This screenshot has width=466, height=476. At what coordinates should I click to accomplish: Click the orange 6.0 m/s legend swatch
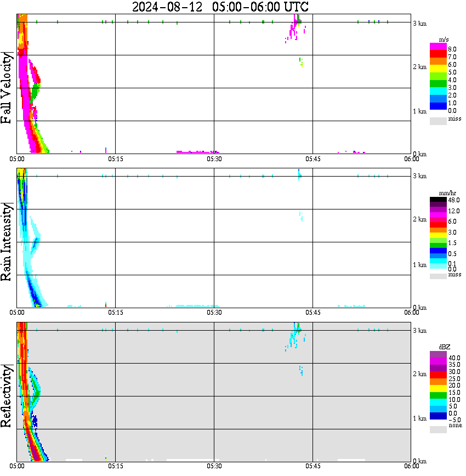[438, 61]
